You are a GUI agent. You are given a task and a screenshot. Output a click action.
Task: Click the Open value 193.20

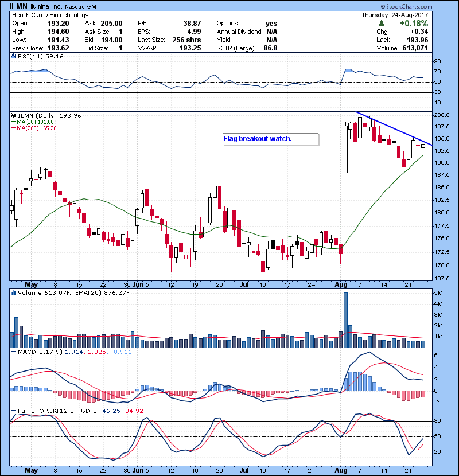click(x=59, y=24)
